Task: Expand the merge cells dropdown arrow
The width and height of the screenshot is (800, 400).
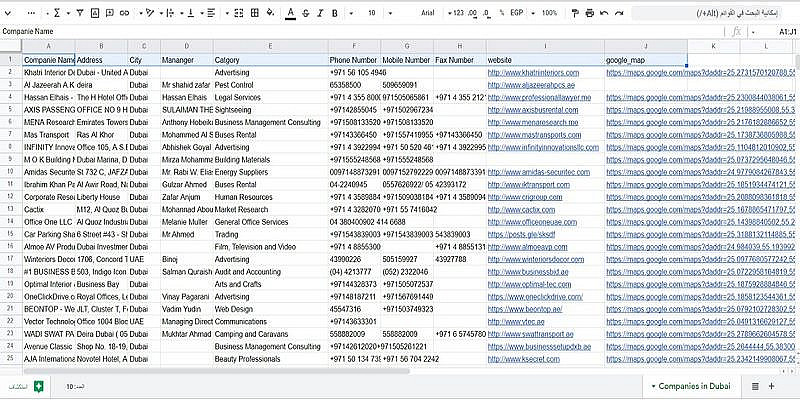Action: (x=227, y=13)
